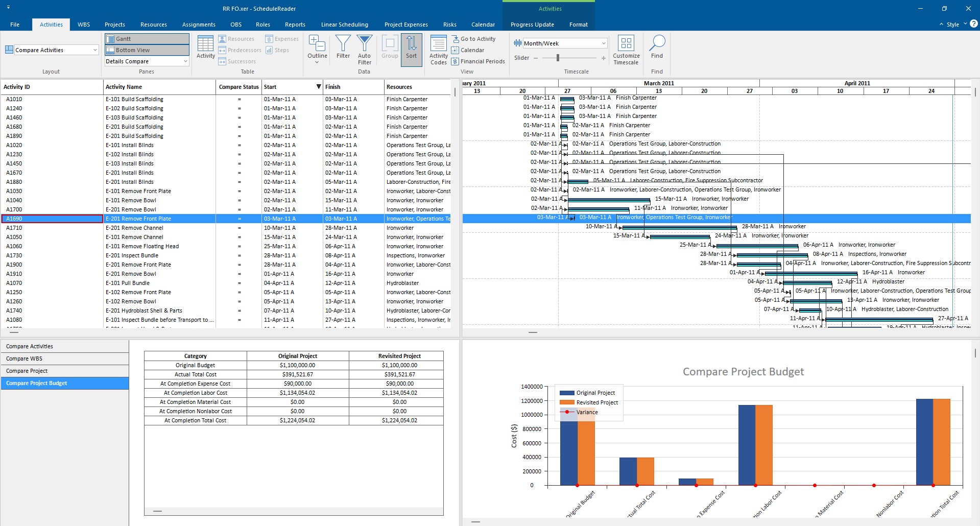Open the Resources ribbon tab
Screen dimensions: 980x526
click(154, 25)
